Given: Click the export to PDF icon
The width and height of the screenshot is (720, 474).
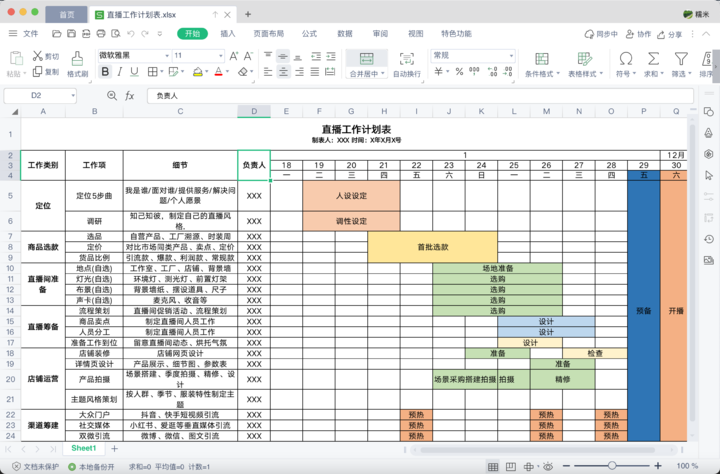Looking at the screenshot, I should coord(86,34).
